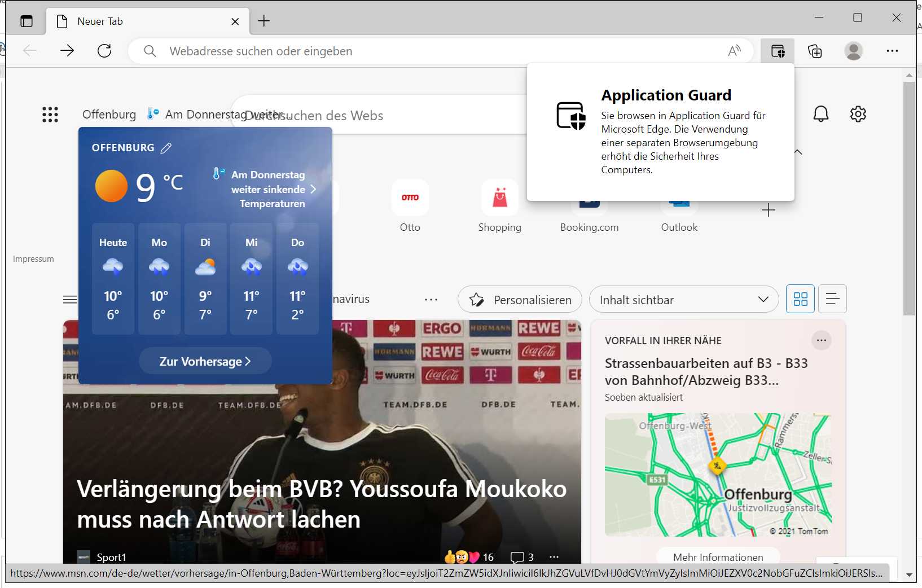Click the profile avatar icon
Screen dimensions: 922x588
coord(853,51)
